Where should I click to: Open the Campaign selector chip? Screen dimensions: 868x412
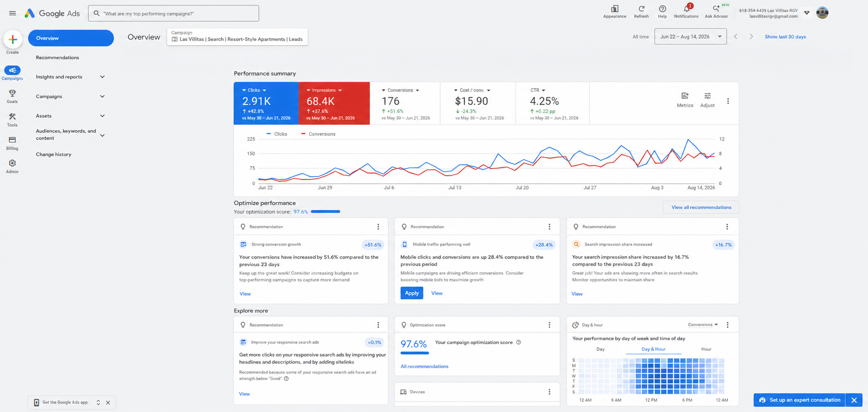click(x=237, y=37)
